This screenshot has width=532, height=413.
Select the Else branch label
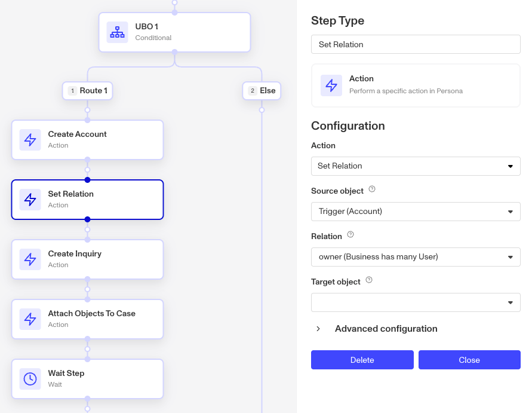(262, 91)
